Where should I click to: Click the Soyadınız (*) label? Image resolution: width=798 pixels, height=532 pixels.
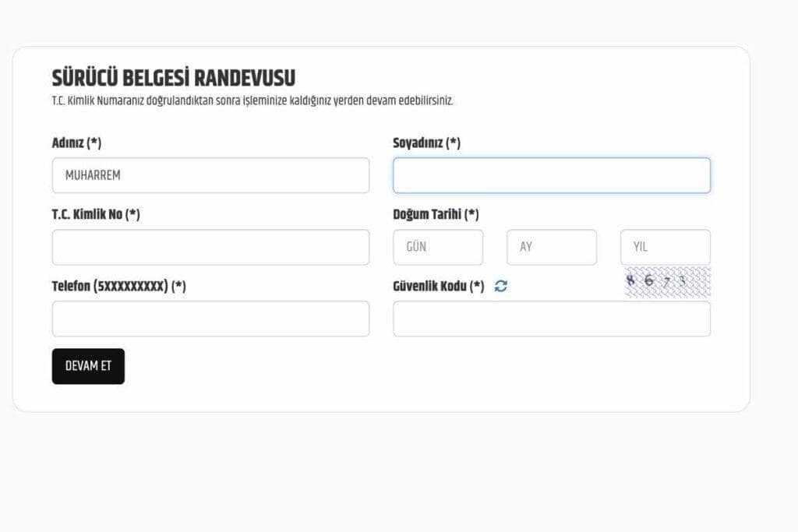tap(426, 143)
